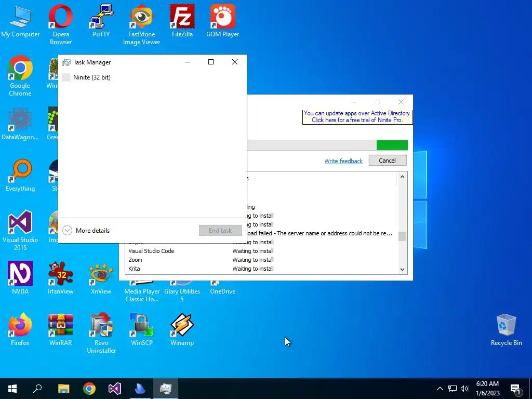This screenshot has width=532, height=399.
Task: Open taskbar search magnifier
Action: coord(37,389)
